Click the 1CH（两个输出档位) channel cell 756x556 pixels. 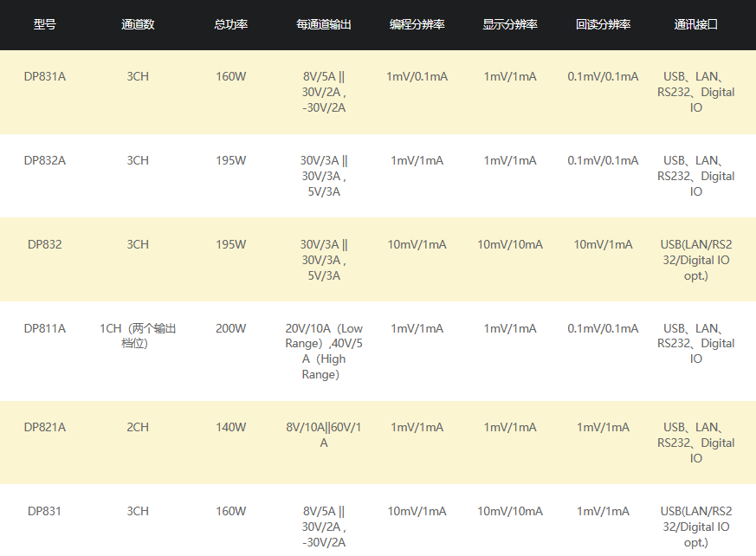tap(138, 336)
